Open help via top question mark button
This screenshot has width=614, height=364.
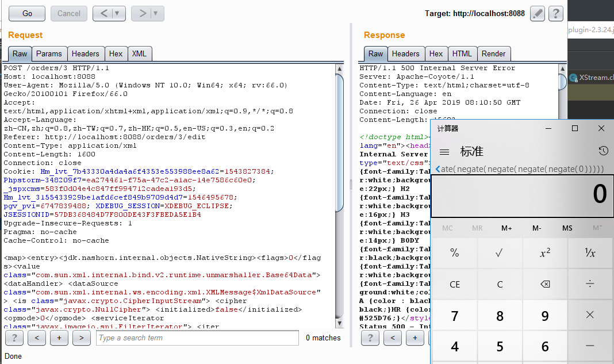click(556, 14)
